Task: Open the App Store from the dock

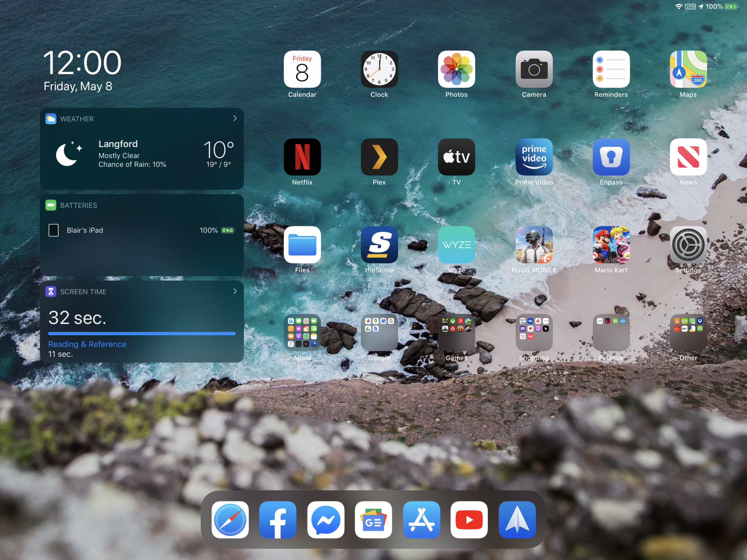Action: coord(421,520)
